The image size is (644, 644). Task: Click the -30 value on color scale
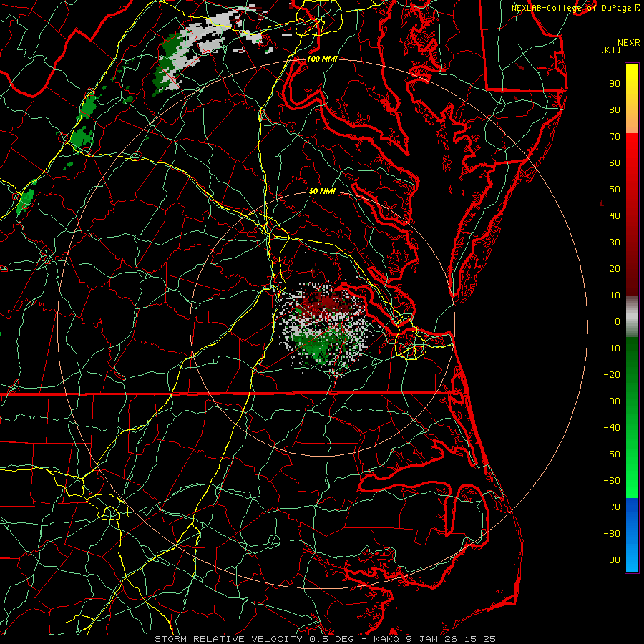(612, 401)
